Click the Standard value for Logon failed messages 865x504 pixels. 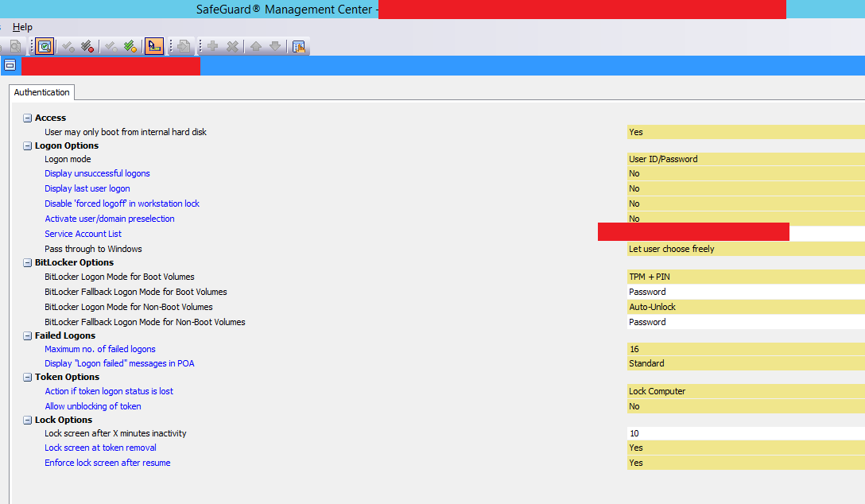point(746,363)
